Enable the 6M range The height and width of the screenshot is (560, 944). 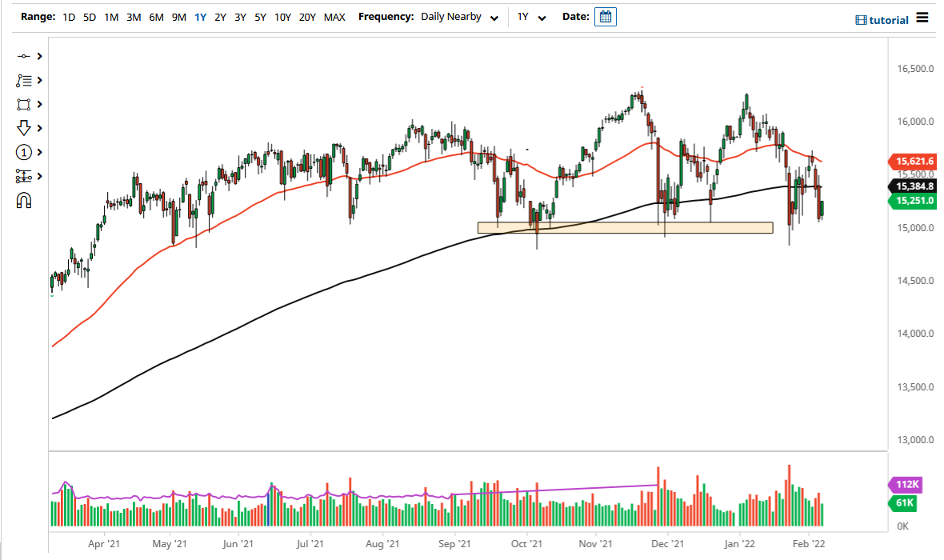click(x=156, y=16)
